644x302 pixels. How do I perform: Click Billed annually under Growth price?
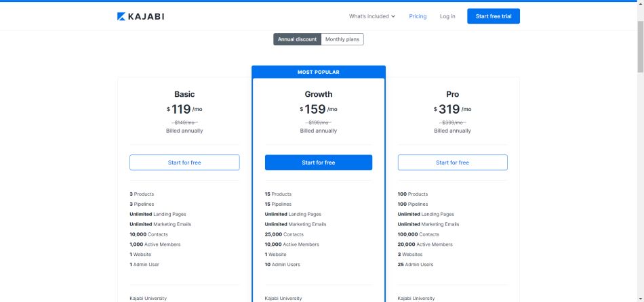coord(319,131)
